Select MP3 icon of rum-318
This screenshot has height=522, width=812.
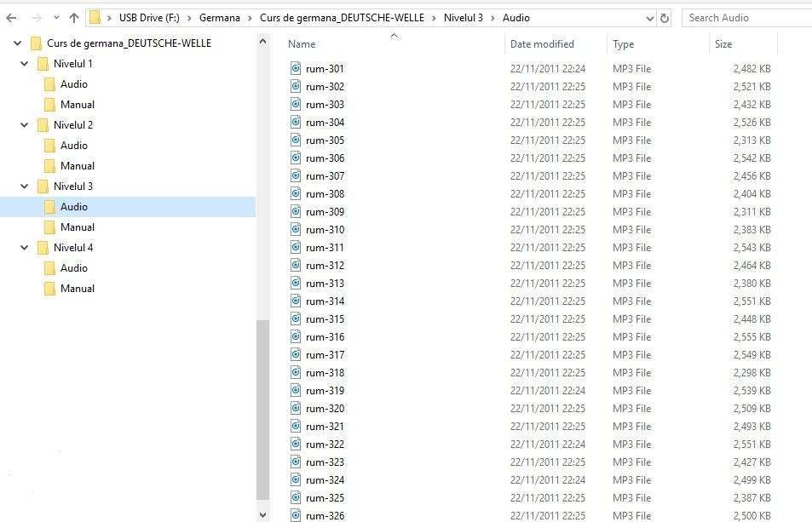296,372
